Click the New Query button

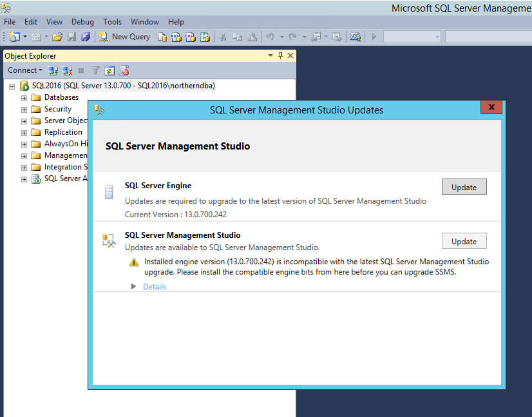pos(124,37)
